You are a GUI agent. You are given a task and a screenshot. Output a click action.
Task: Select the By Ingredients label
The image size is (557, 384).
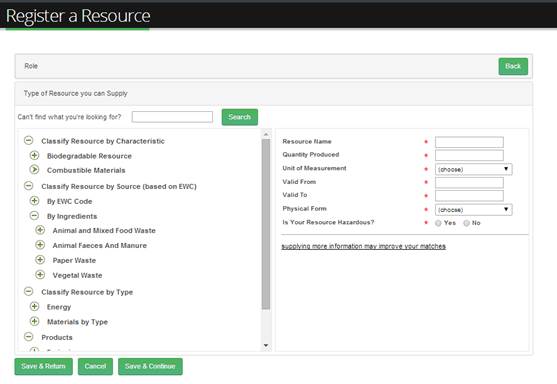click(x=72, y=216)
